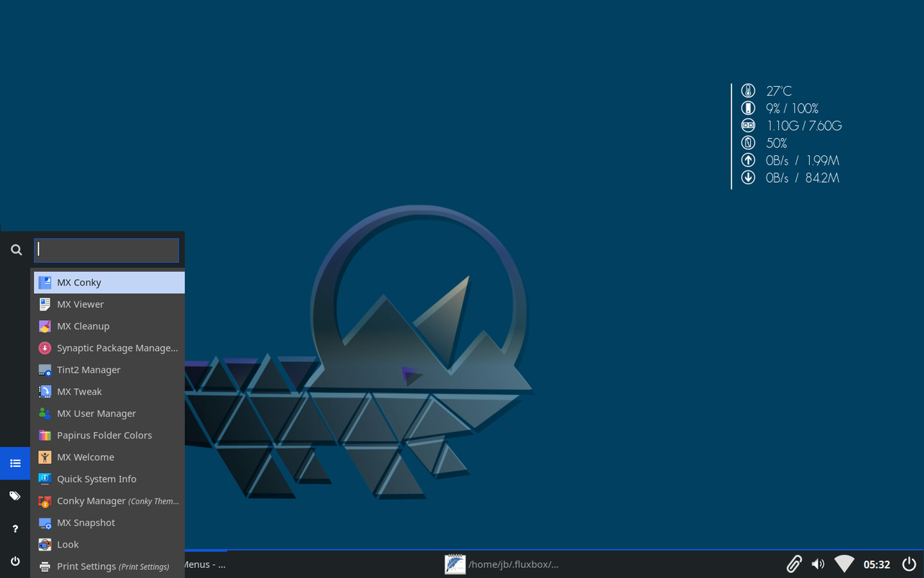924x578 pixels.
Task: Click the MX Conky app icon
Action: tap(45, 282)
